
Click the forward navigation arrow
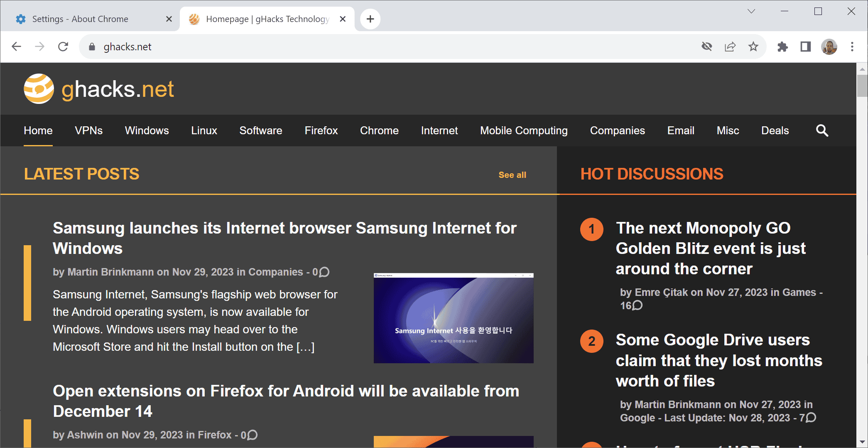click(39, 47)
